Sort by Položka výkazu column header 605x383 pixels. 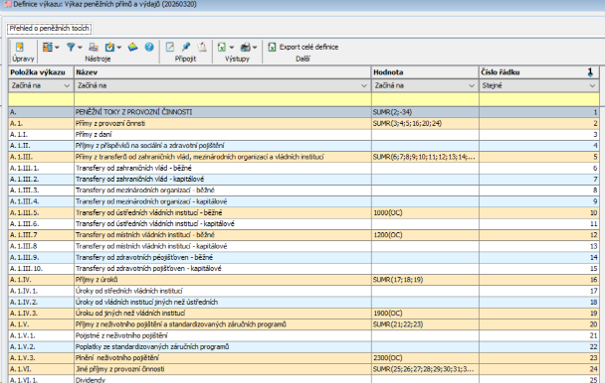41,72
